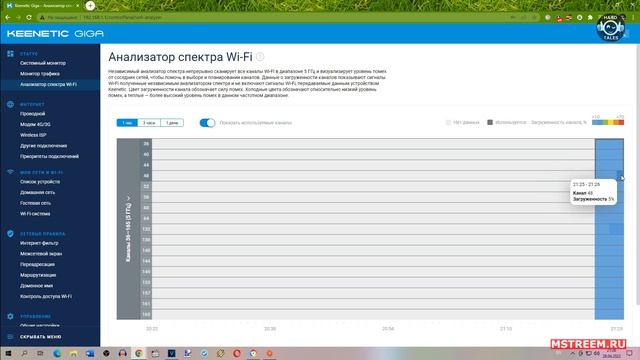Screen dimensions: 640x360
Task: Open Монитор трафика page
Action: coord(40,74)
